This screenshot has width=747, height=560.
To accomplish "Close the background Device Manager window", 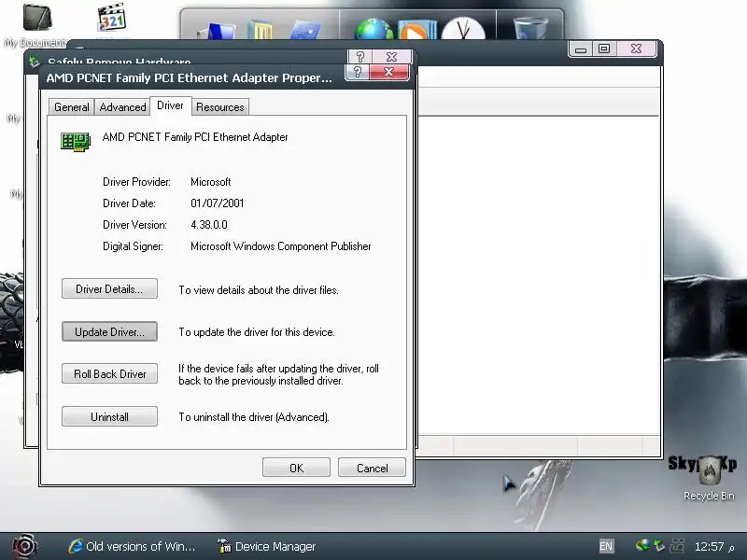I will click(637, 49).
